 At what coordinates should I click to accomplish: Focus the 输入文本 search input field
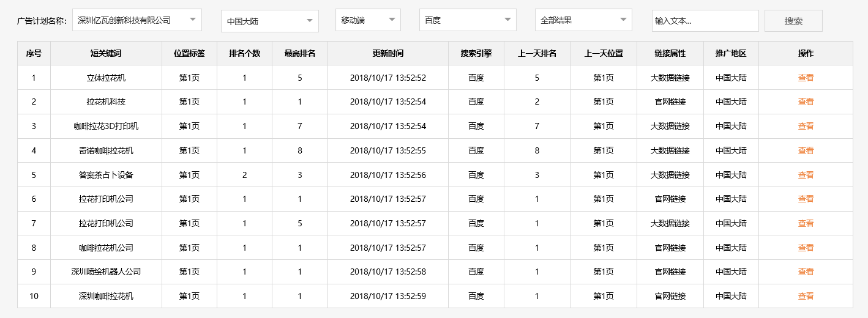pyautogui.click(x=705, y=21)
